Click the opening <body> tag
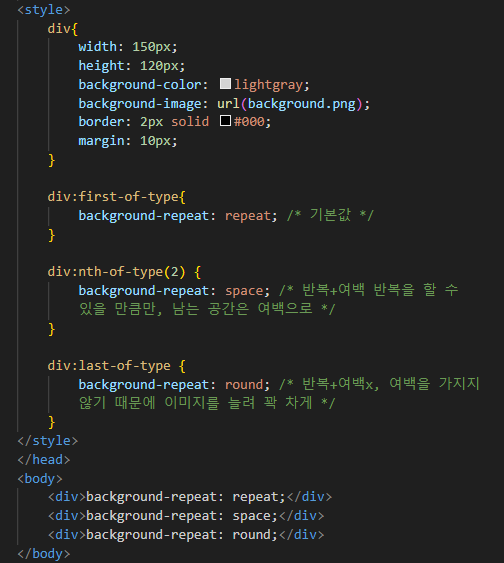The image size is (504, 563). coord(40,479)
